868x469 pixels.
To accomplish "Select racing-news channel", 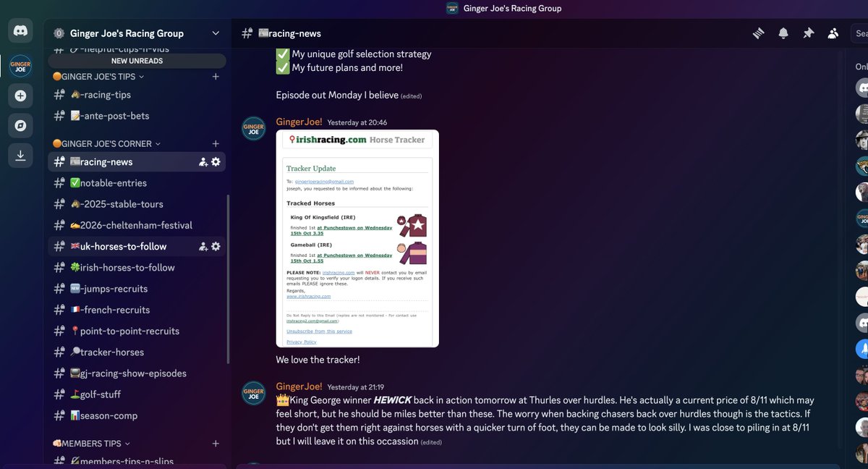I will [x=137, y=162].
